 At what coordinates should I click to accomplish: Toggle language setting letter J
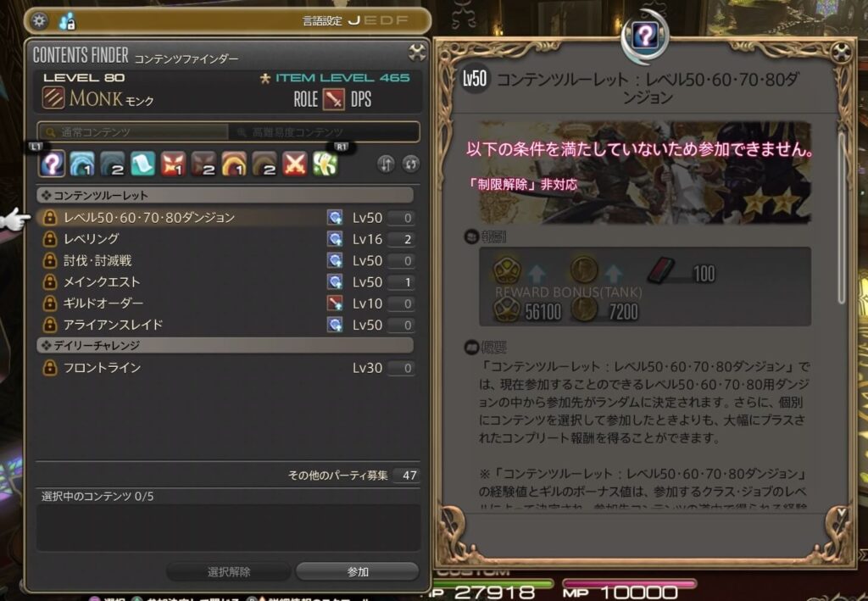pos(353,21)
